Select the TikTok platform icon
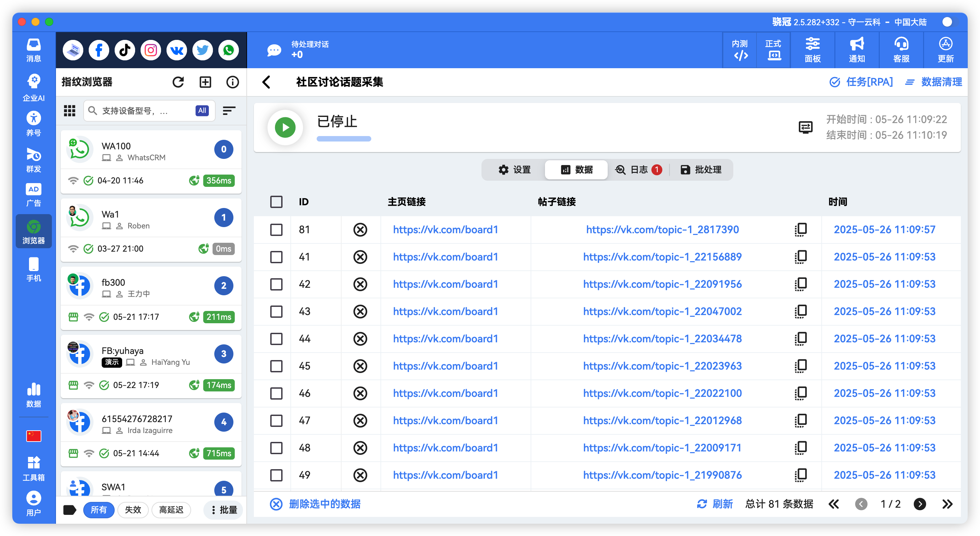The image size is (980, 536). (x=125, y=50)
